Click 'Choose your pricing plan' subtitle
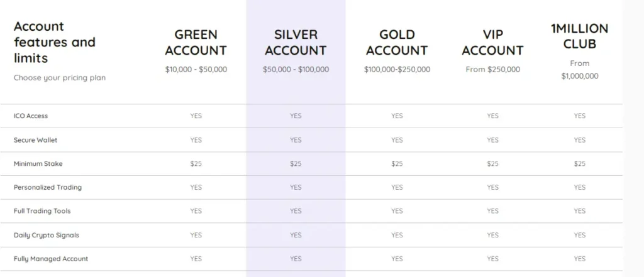Screen dimensions: 644x277 pyautogui.click(x=60, y=78)
